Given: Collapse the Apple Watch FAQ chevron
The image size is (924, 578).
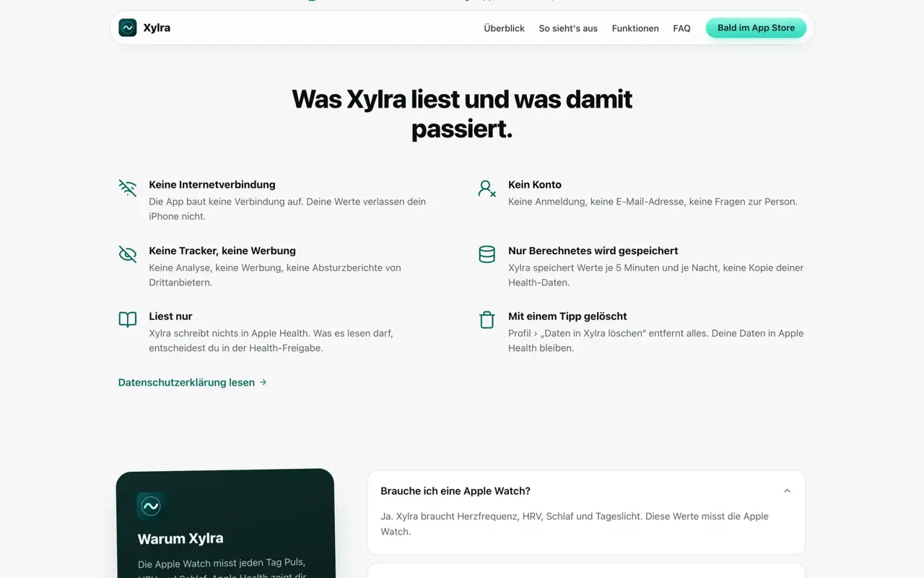Looking at the screenshot, I should [x=787, y=491].
